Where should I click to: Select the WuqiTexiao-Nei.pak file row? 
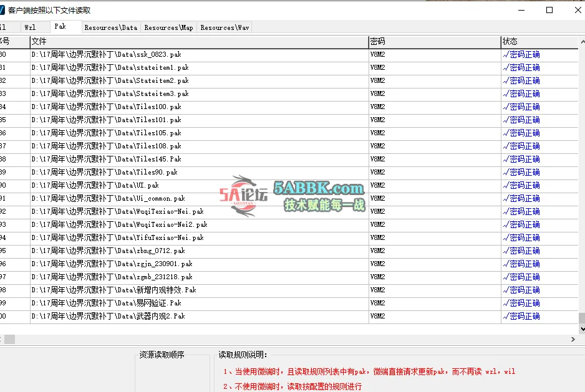(289, 211)
